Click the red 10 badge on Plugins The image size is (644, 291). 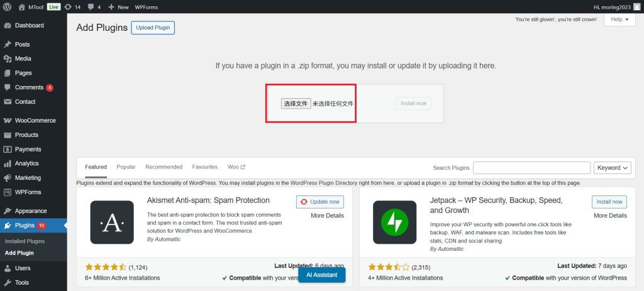[42, 226]
